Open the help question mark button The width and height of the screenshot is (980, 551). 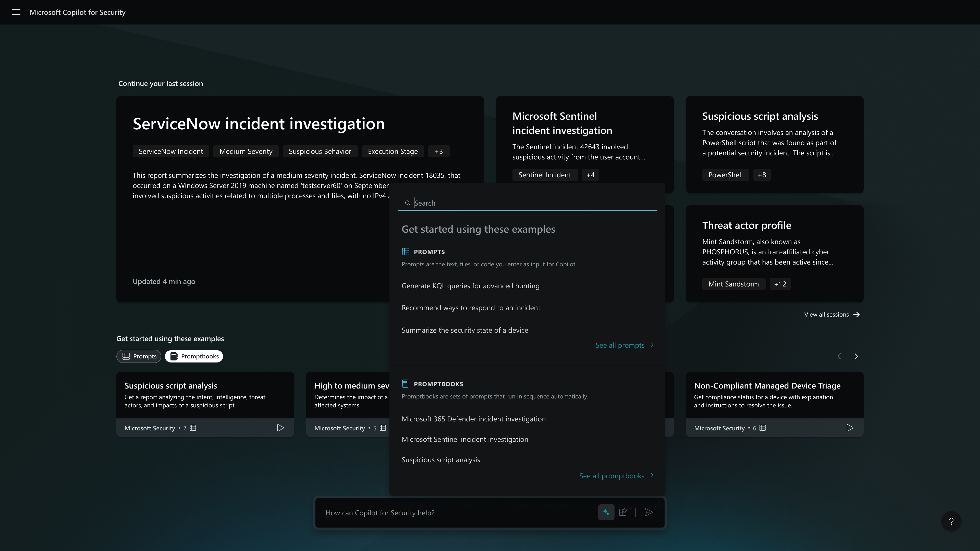coord(951,521)
